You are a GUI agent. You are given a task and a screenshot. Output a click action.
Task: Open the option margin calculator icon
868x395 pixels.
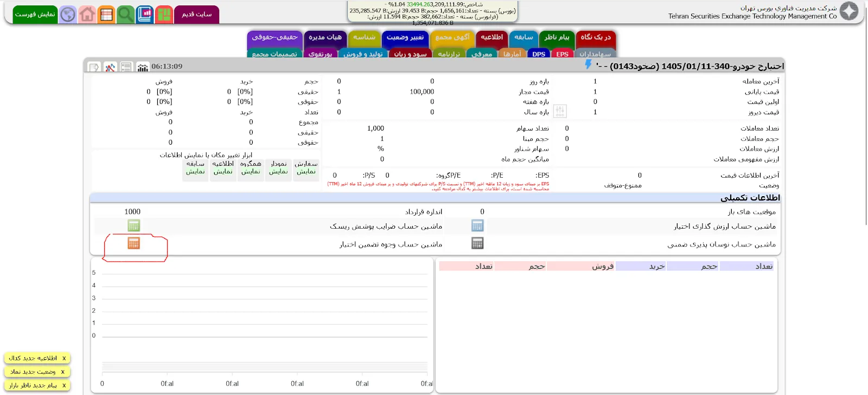[x=133, y=243]
